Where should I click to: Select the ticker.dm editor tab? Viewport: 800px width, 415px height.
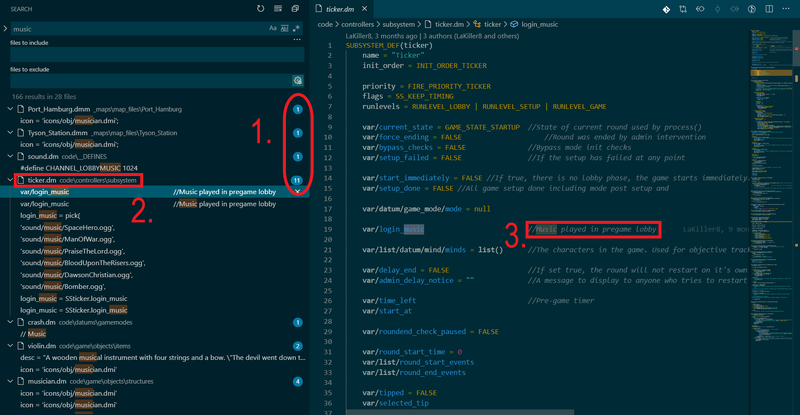pos(341,9)
